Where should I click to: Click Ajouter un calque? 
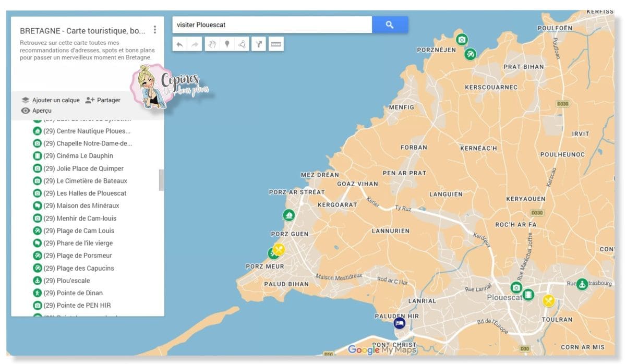[51, 100]
